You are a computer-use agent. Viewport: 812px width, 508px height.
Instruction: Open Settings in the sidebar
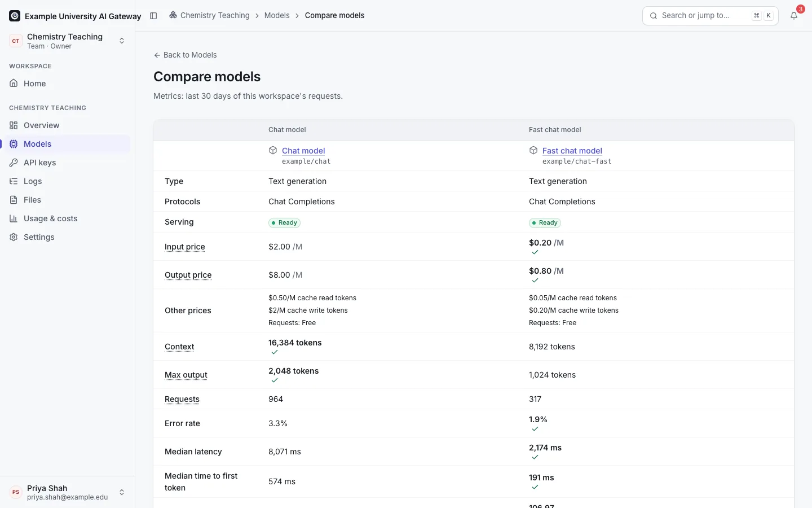click(x=68, y=237)
